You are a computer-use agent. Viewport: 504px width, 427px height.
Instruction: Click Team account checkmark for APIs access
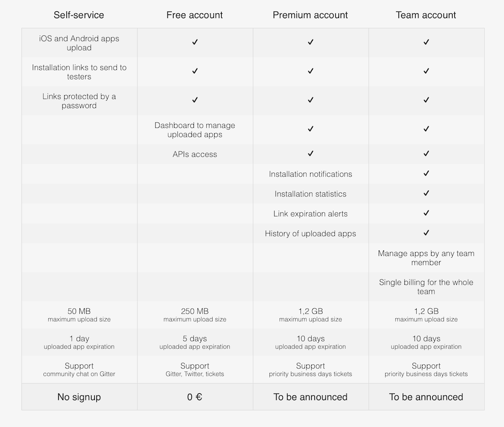(x=426, y=154)
